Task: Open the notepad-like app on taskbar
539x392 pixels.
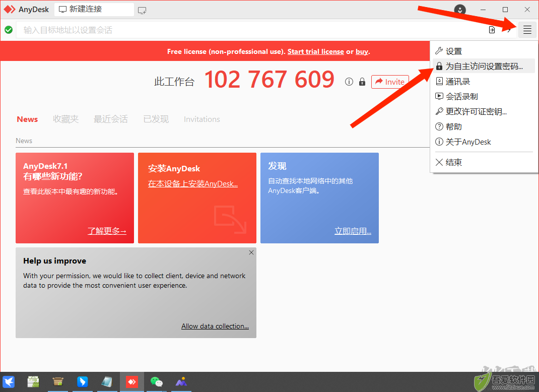Action: [107, 382]
